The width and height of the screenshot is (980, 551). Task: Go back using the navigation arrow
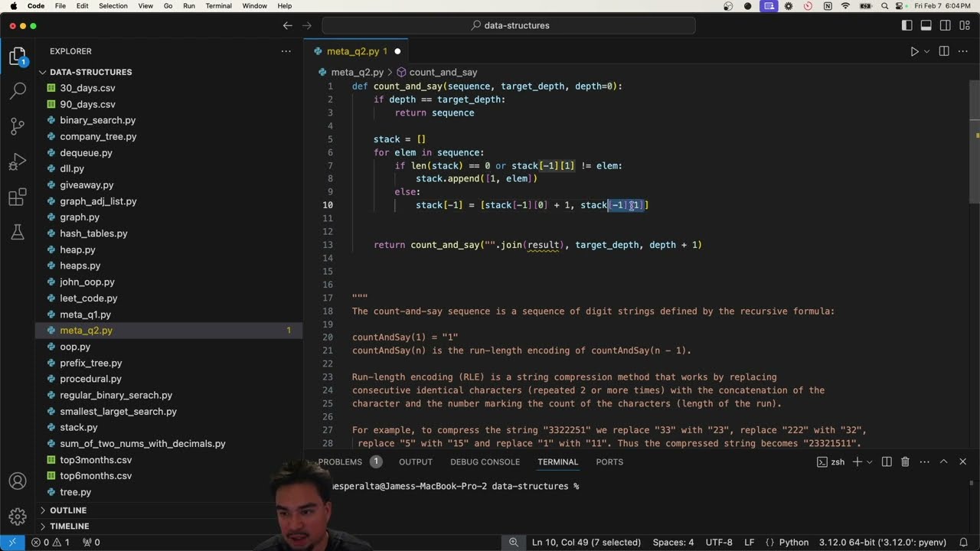pos(288,25)
